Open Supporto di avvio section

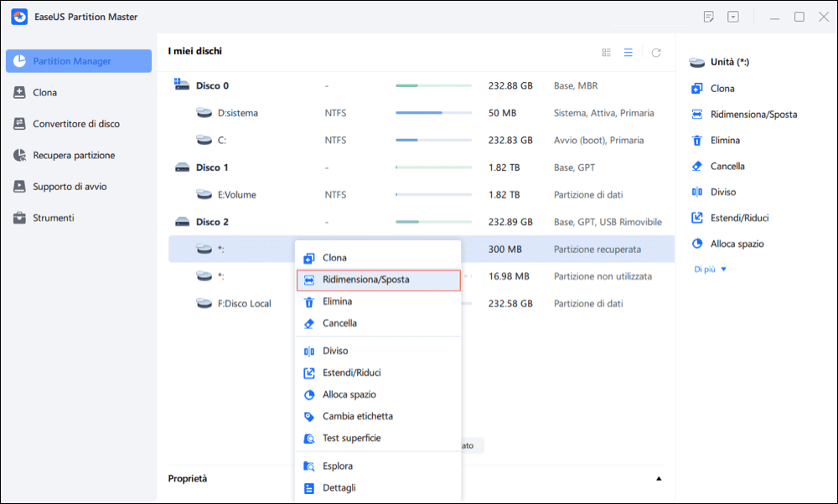(79, 187)
